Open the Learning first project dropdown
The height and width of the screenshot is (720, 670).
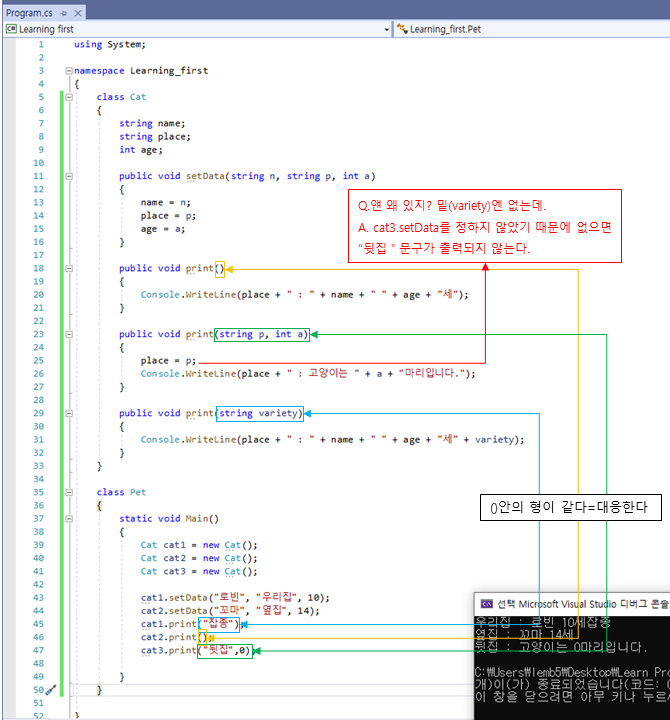[x=386, y=30]
